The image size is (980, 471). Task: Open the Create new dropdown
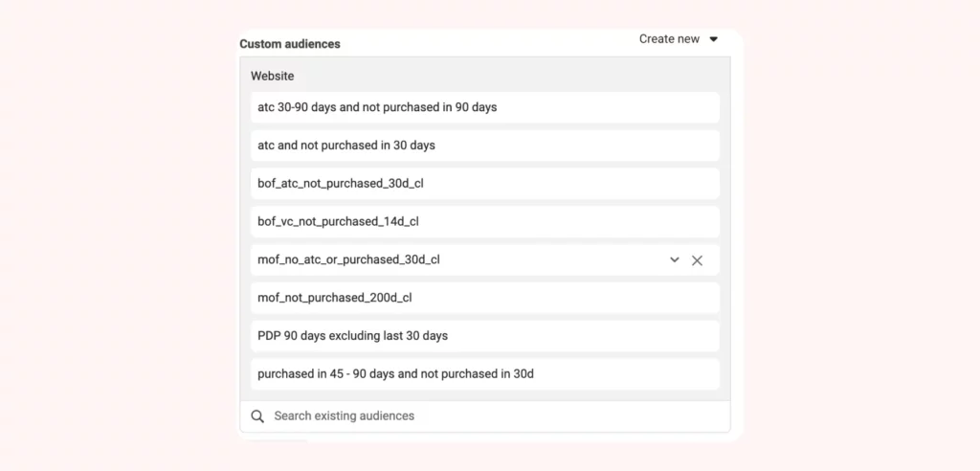679,39
